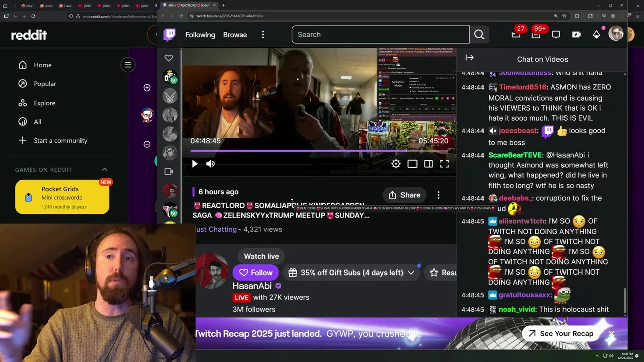The width and height of the screenshot is (644, 362).
Task: Click the username ScareBearTEVE in chat
Action: (515, 155)
